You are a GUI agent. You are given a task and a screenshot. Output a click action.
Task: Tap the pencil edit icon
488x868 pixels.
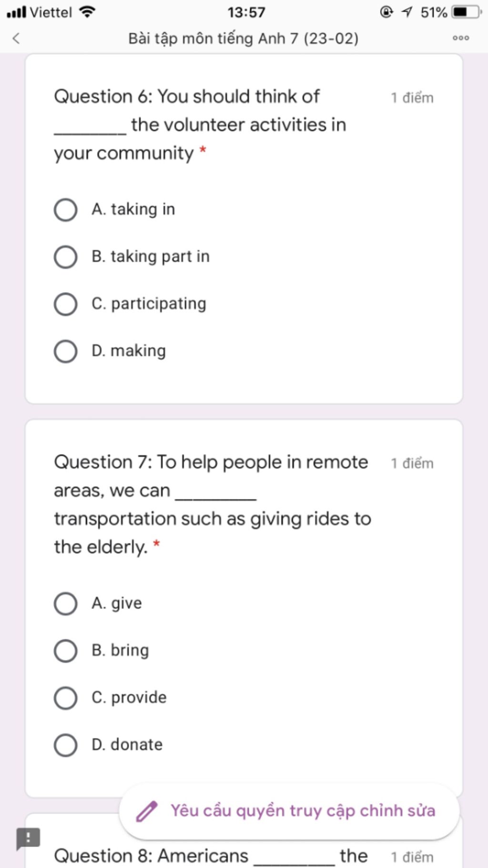pyautogui.click(x=146, y=811)
